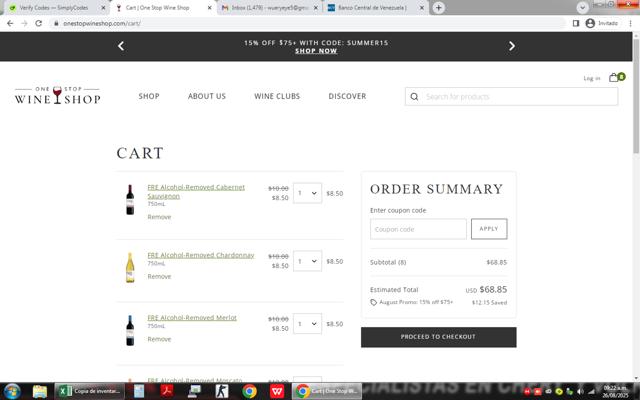Click the search magnifier icon
Image resolution: width=640 pixels, height=400 pixels.
(414, 97)
